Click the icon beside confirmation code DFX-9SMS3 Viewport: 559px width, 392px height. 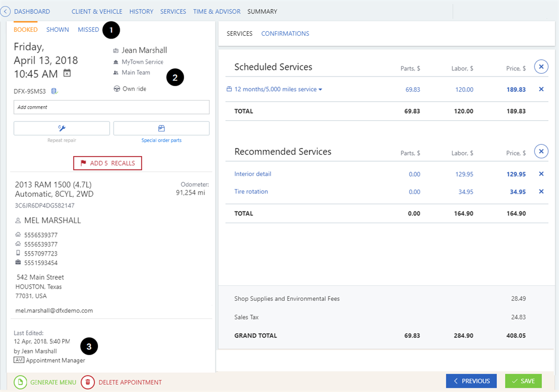pos(54,91)
